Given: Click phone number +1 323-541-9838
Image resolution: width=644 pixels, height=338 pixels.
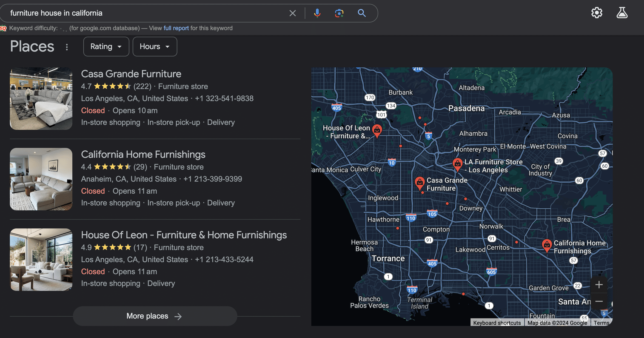Looking at the screenshot, I should pyautogui.click(x=224, y=99).
